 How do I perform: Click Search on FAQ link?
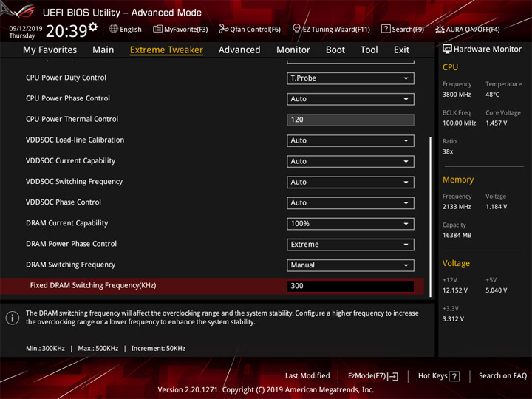click(x=502, y=376)
